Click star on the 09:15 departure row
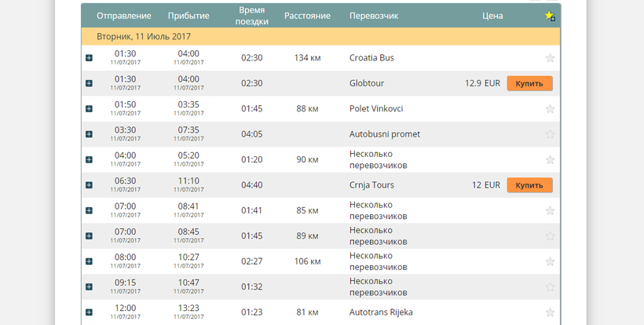 (550, 287)
